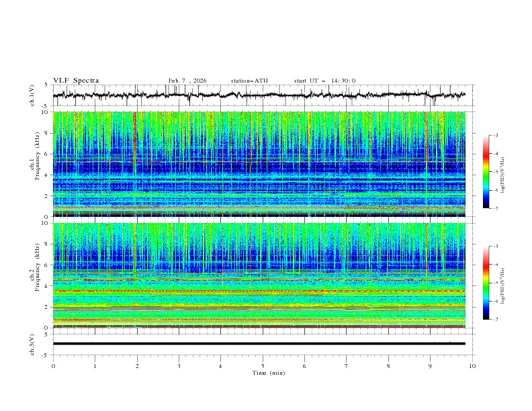Image resolution: width=532 pixels, height=411 pixels.
Task: Click the "ch.3(V)" axis label
Action: pyautogui.click(x=32, y=345)
